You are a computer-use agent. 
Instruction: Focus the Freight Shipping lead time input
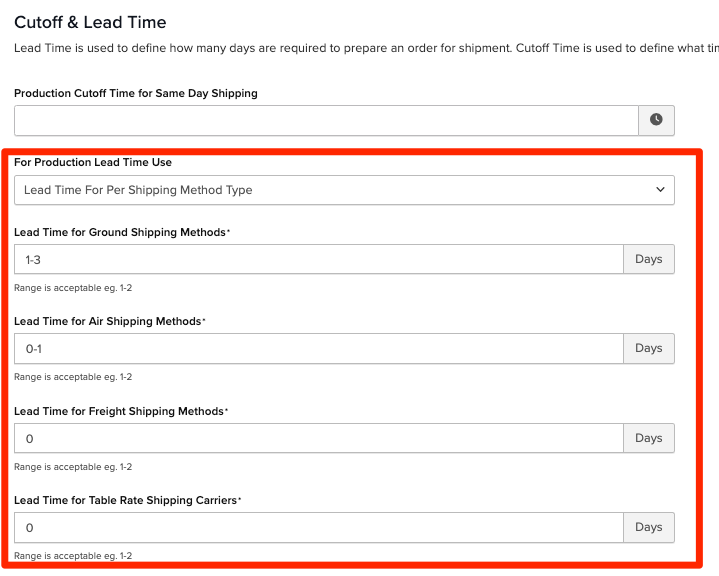tap(319, 438)
